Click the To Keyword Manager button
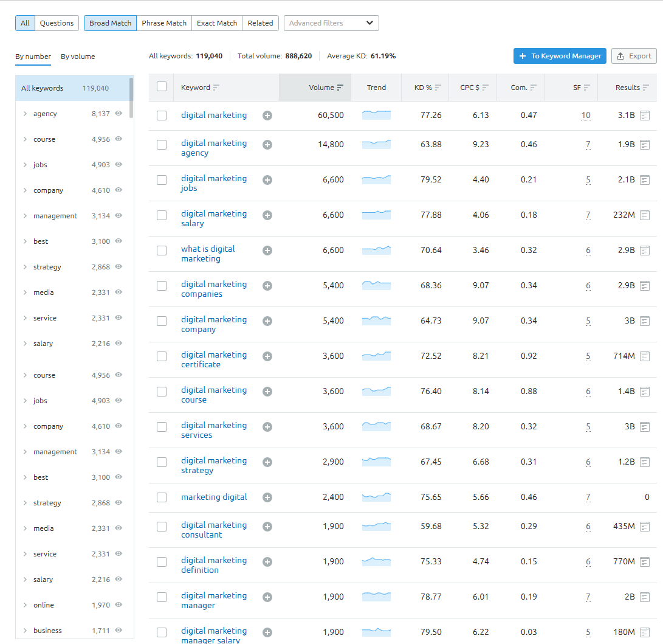 click(560, 56)
